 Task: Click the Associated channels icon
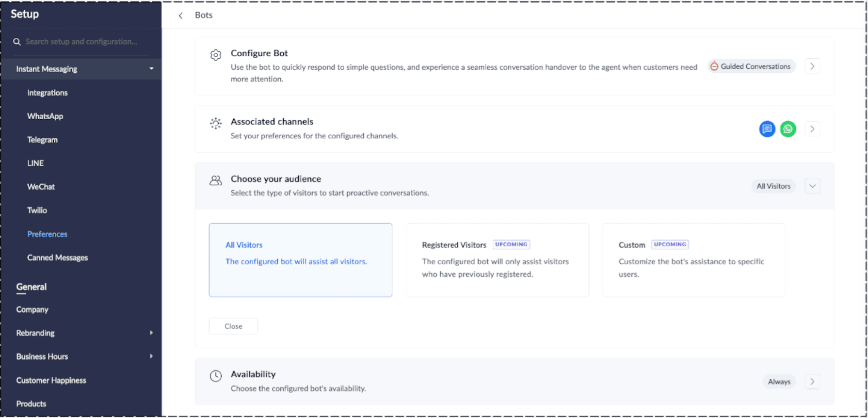pyautogui.click(x=216, y=123)
